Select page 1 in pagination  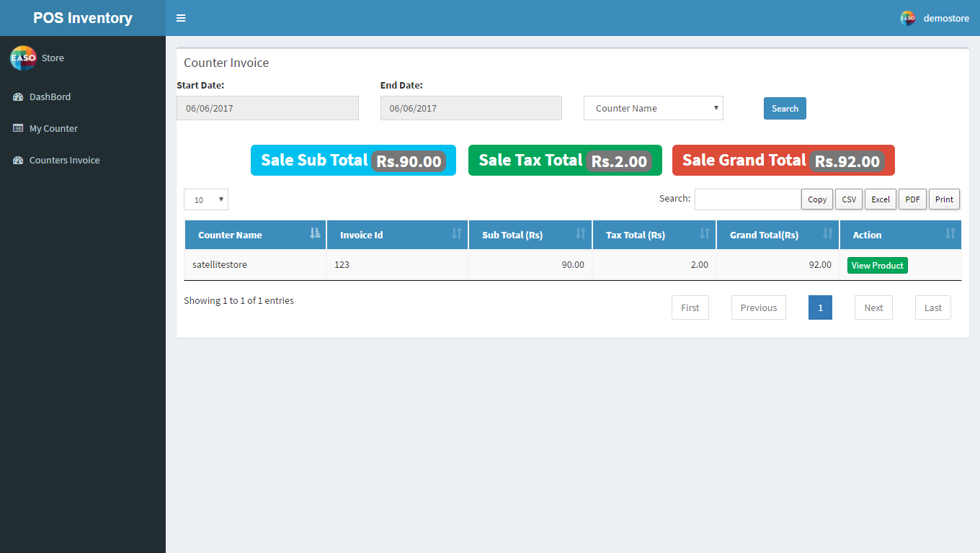tap(820, 307)
